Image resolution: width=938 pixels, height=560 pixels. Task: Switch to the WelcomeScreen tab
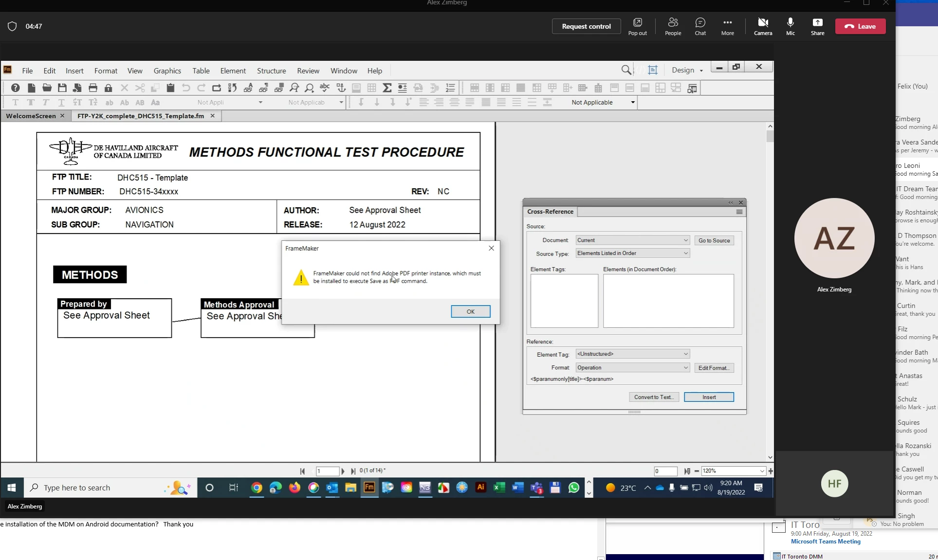[31, 116]
